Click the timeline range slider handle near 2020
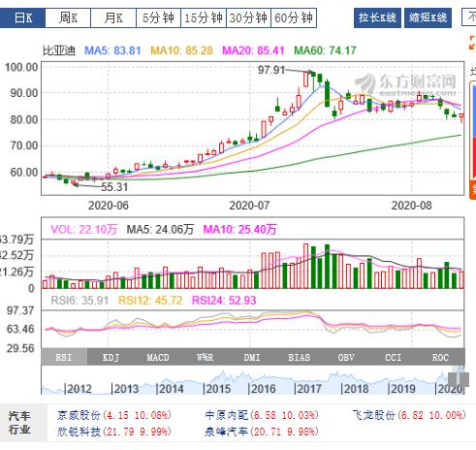The width and height of the screenshot is (476, 450). point(459,379)
